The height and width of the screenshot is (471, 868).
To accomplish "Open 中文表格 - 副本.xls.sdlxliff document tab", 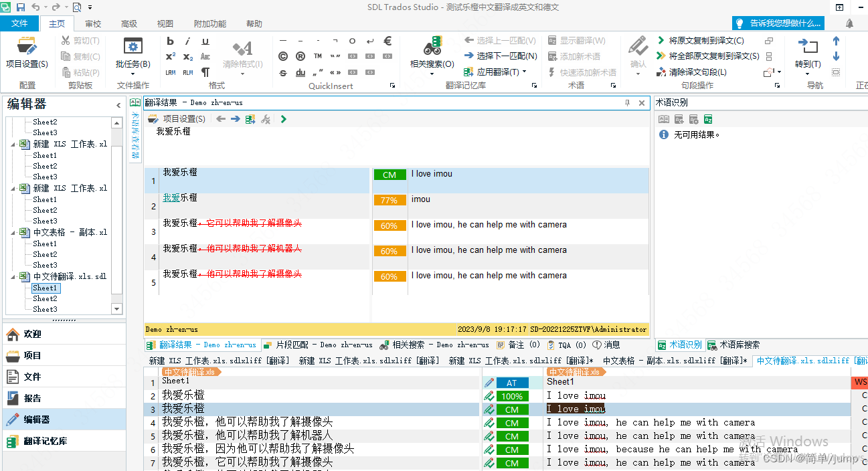I will pos(675,361).
